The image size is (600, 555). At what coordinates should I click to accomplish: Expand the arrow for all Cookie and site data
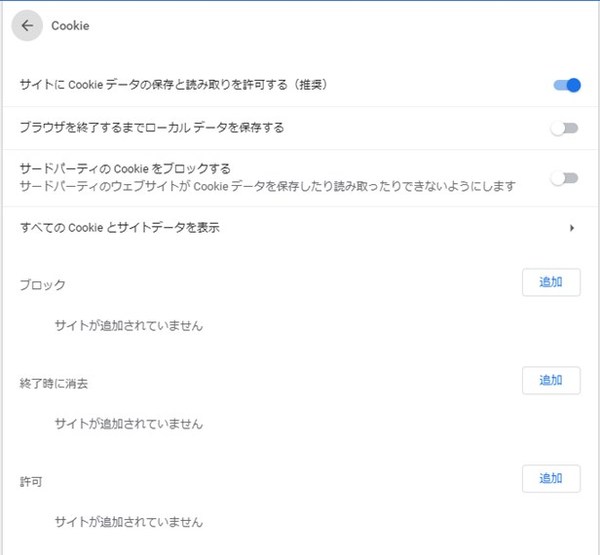(x=572, y=228)
